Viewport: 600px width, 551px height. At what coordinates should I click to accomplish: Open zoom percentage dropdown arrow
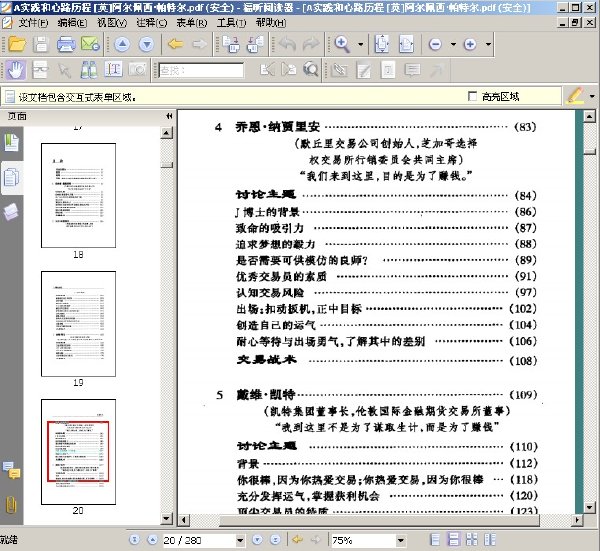click(x=401, y=540)
